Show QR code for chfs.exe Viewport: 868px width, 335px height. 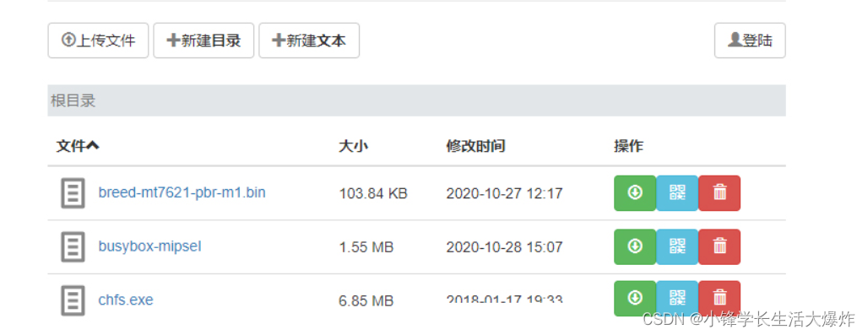677,299
